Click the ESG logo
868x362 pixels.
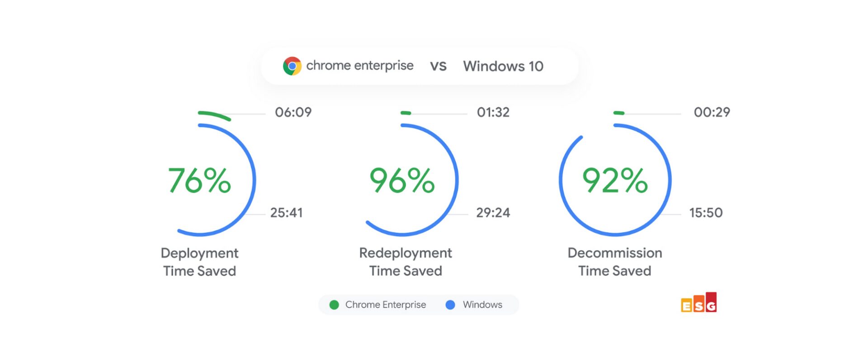[x=698, y=303]
